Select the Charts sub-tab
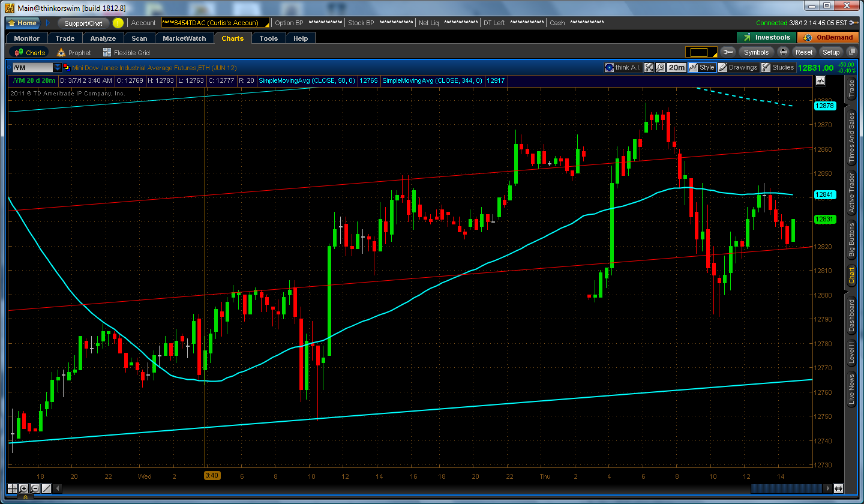864x504 pixels. click(30, 53)
